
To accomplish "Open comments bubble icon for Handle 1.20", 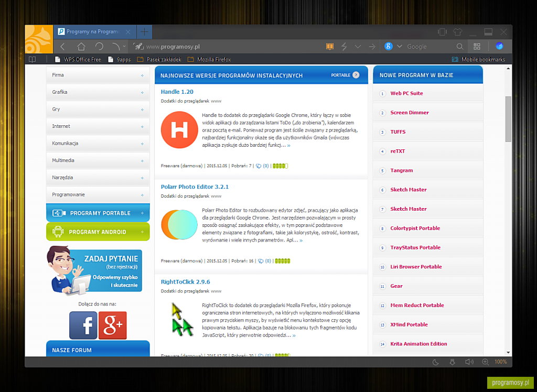I will (x=259, y=166).
